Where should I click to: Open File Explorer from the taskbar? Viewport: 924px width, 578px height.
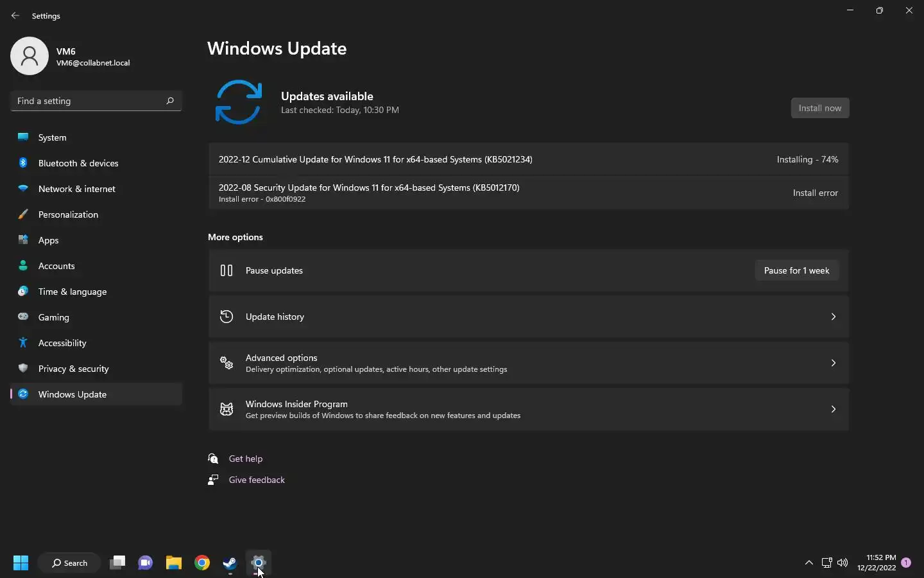174,563
